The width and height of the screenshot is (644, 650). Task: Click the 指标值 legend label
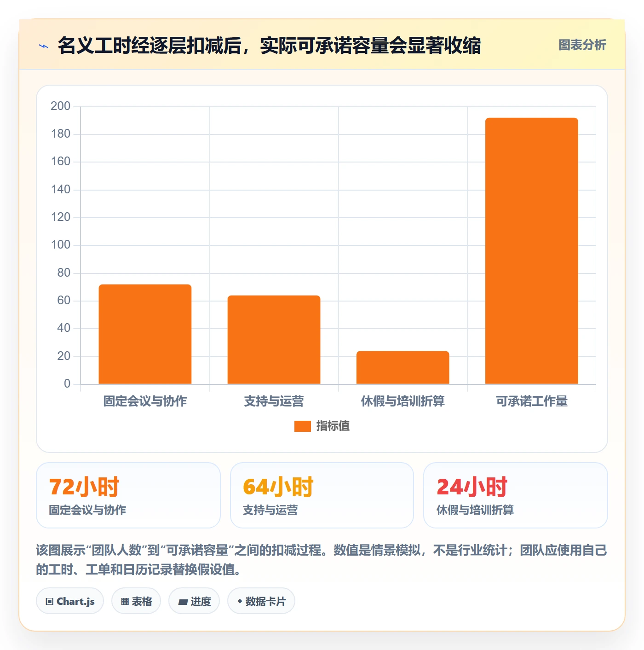333,426
